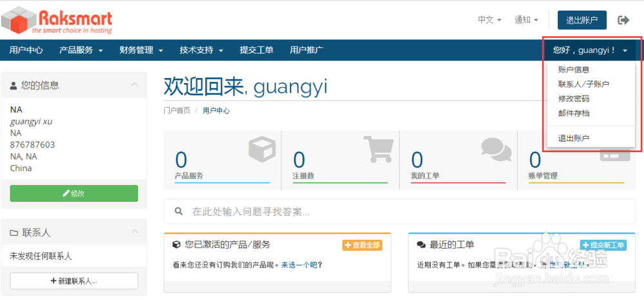Click the 新建联系人... button
The height and width of the screenshot is (301, 644).
(74, 281)
